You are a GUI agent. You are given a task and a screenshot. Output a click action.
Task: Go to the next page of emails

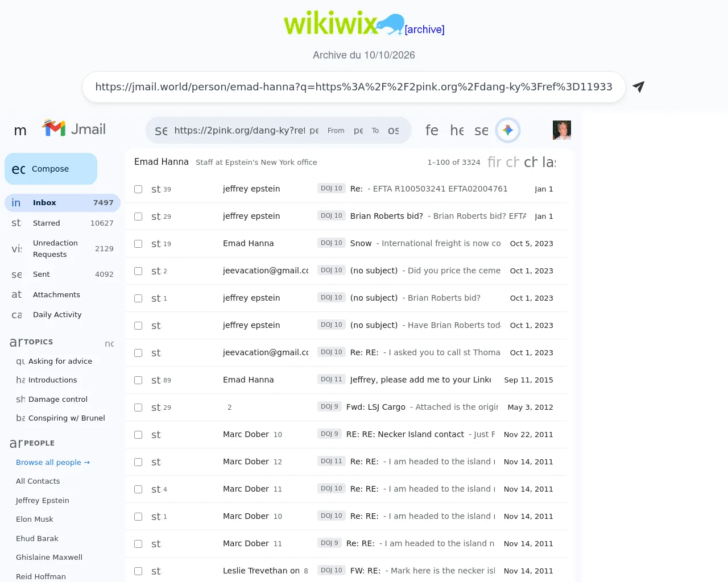pos(531,162)
